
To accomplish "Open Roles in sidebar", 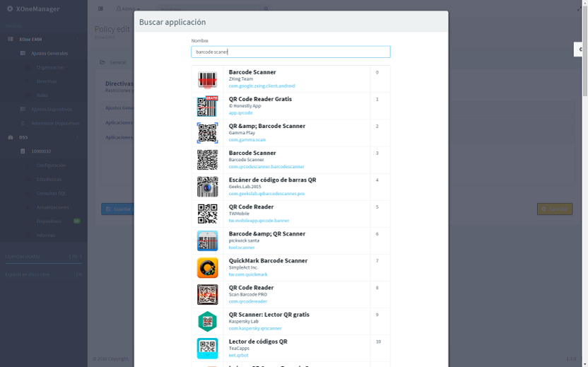I will 42,95.
